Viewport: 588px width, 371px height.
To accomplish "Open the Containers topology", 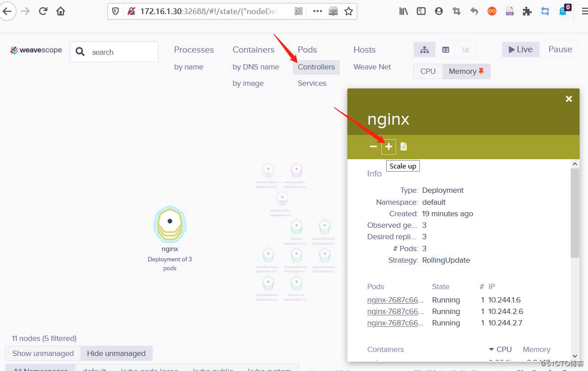I will (x=254, y=50).
